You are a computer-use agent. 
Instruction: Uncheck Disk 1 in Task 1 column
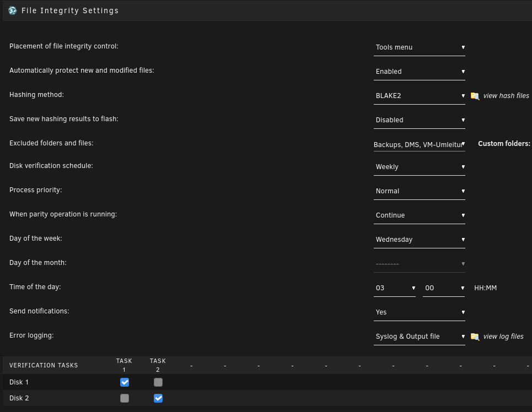click(125, 382)
